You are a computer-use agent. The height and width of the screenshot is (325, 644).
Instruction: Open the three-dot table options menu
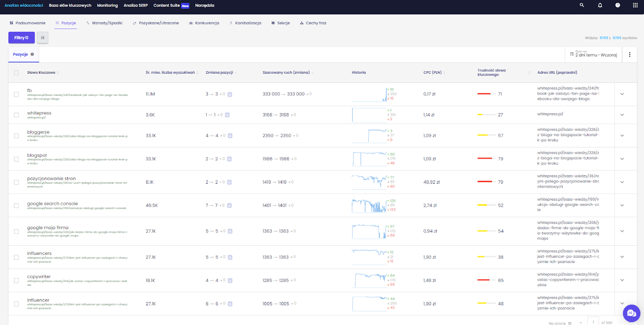coord(630,54)
